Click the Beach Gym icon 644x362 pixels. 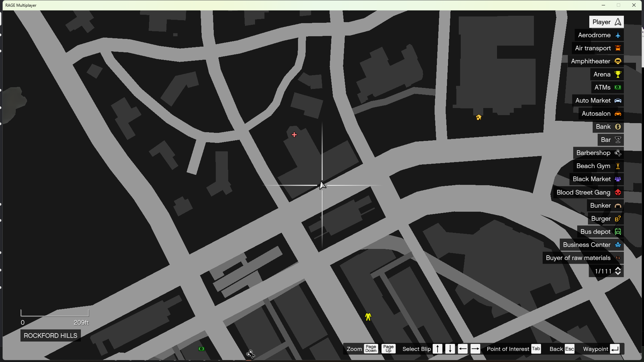click(618, 166)
